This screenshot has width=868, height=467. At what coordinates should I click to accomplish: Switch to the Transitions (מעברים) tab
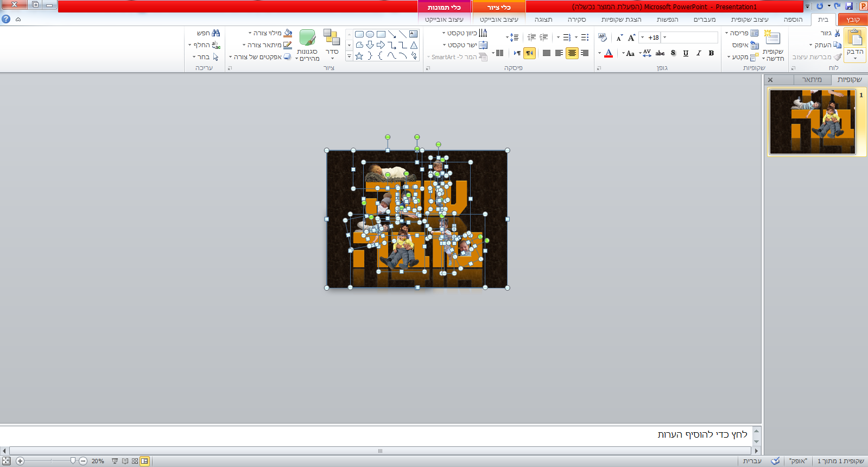coord(705,20)
